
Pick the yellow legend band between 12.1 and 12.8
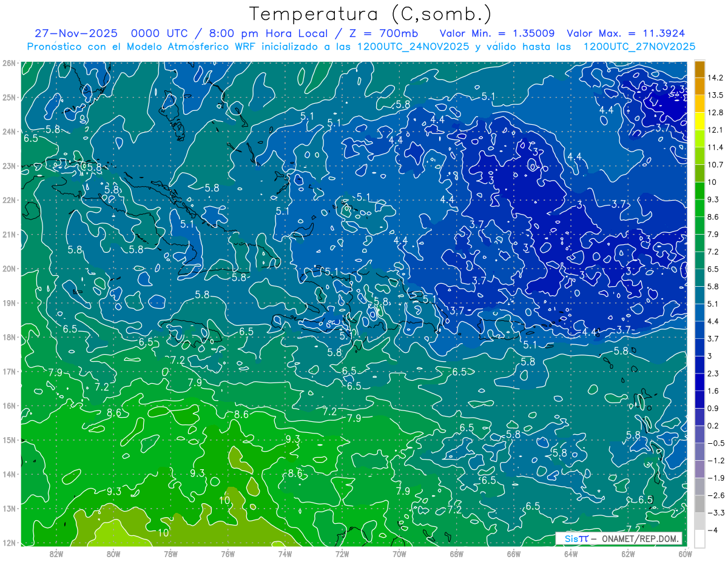[x=699, y=121]
